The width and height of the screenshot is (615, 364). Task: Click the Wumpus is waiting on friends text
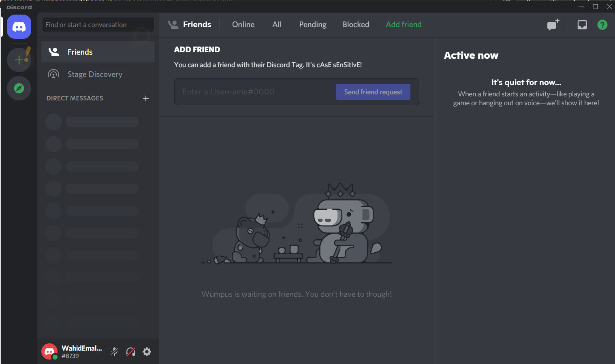click(x=297, y=294)
